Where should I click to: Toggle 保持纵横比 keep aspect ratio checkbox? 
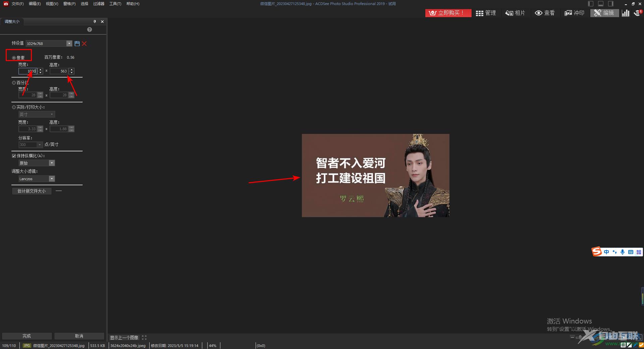tap(14, 156)
